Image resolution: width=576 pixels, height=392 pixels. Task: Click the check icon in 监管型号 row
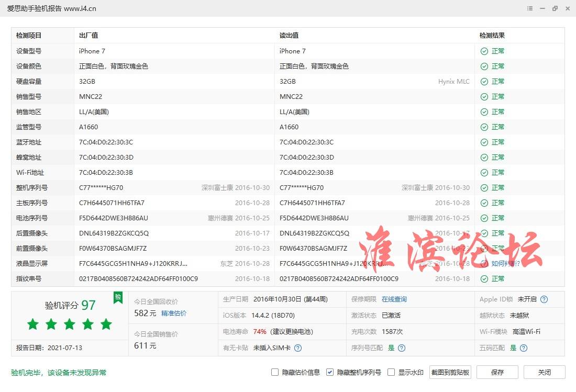point(484,127)
